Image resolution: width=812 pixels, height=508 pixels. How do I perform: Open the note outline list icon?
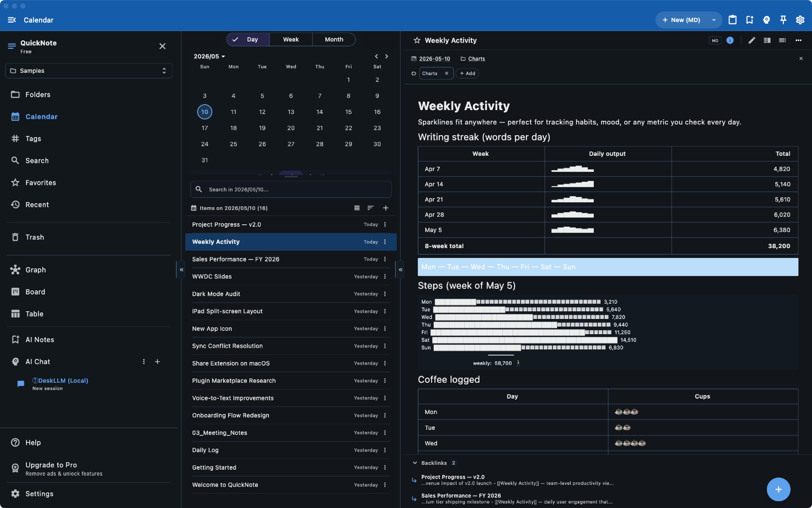pyautogui.click(x=782, y=40)
